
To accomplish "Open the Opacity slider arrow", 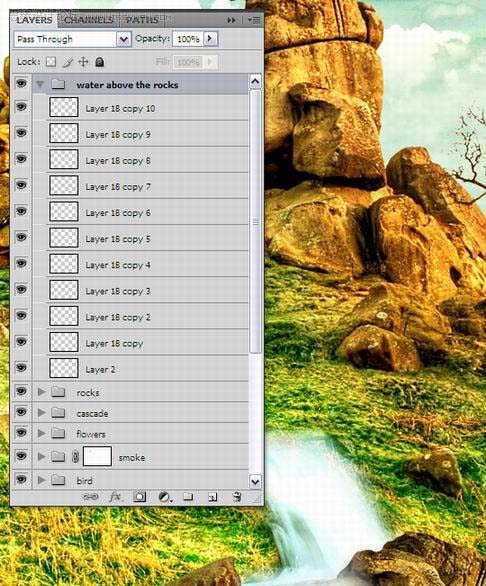I will pyautogui.click(x=210, y=38).
